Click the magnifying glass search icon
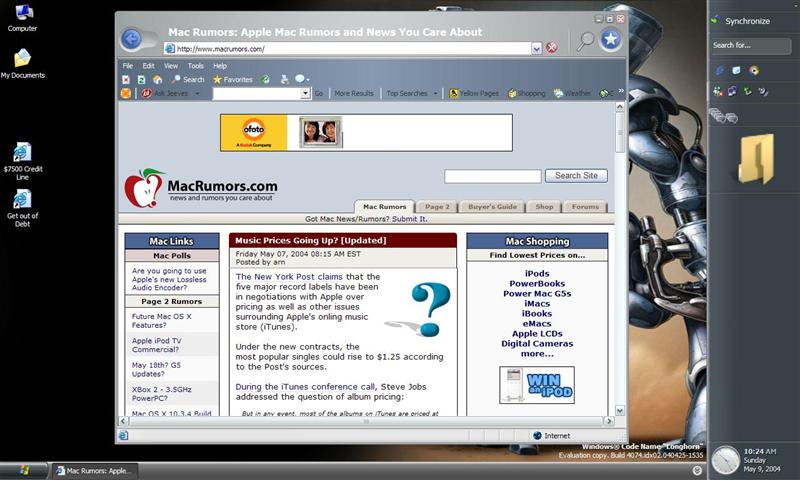The image size is (800, 480). coord(585,41)
